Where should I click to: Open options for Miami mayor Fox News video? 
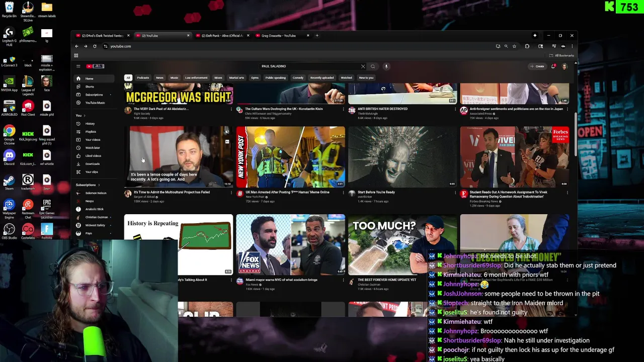tap(344, 280)
